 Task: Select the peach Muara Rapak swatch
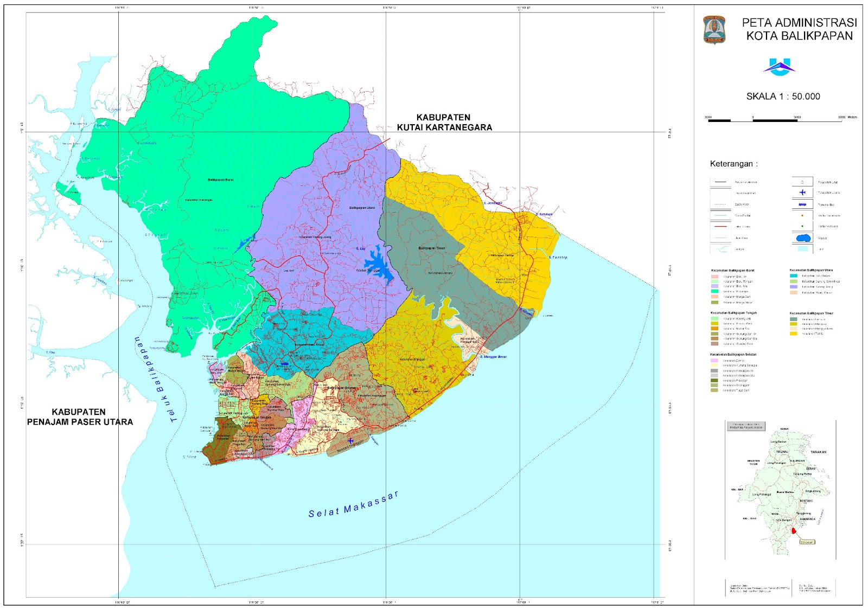(x=794, y=292)
